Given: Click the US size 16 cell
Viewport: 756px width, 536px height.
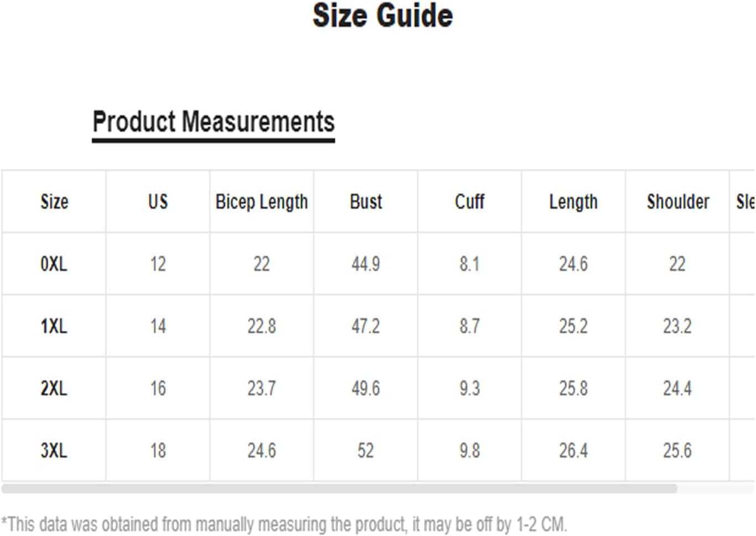Looking at the screenshot, I should tap(158, 388).
